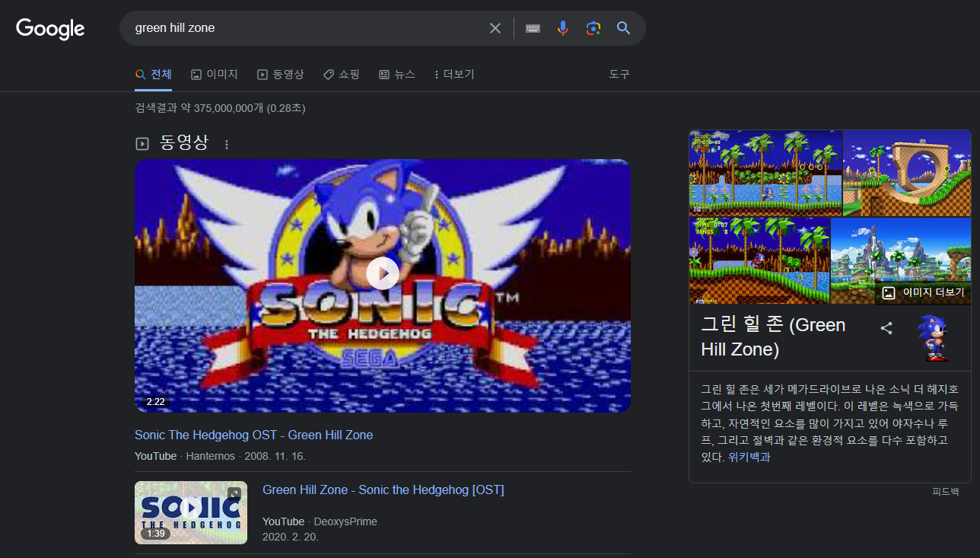Open Google Lens image search icon
The width and height of the screenshot is (980, 558).
(x=593, y=28)
